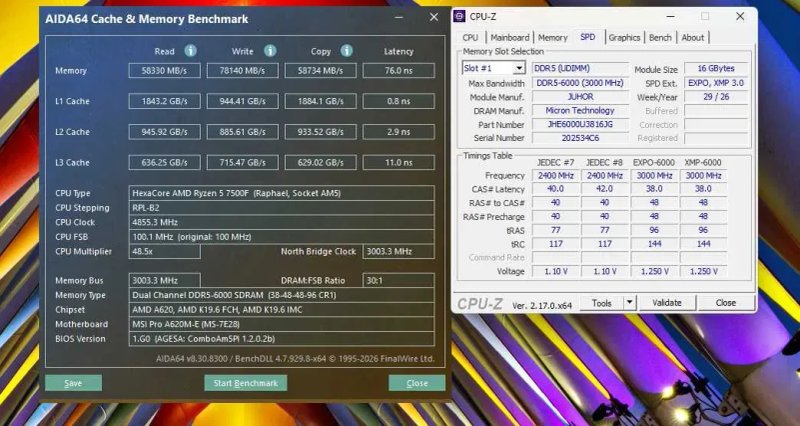Click the Week/Year value 29 / 26
Screen dimensions: 800x426
click(716, 96)
